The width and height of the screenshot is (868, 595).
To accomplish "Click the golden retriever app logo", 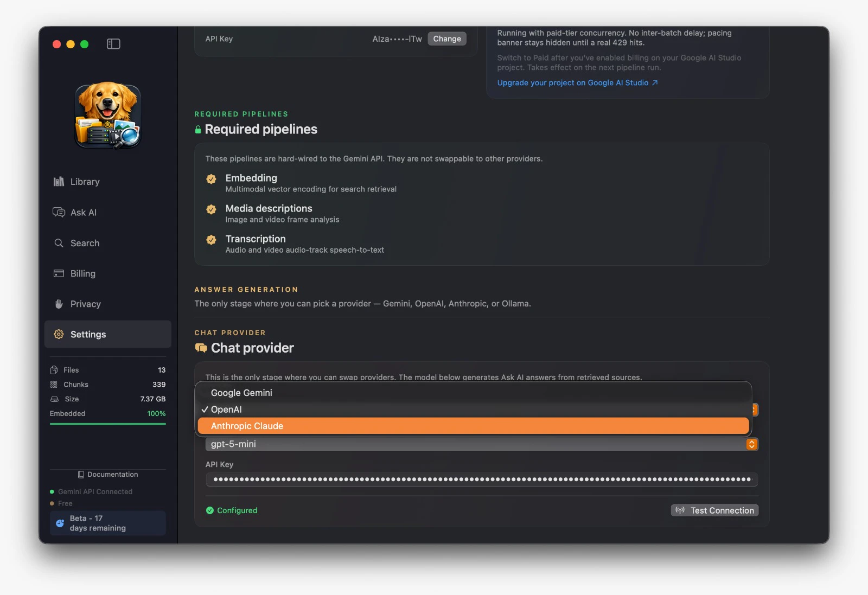I will [107, 116].
